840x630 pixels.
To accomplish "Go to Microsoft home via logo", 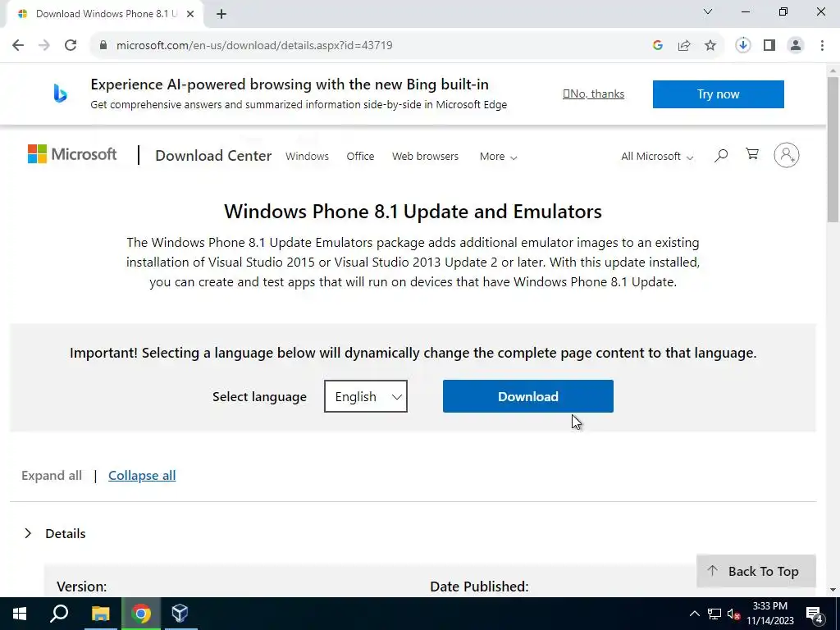I will (72, 154).
